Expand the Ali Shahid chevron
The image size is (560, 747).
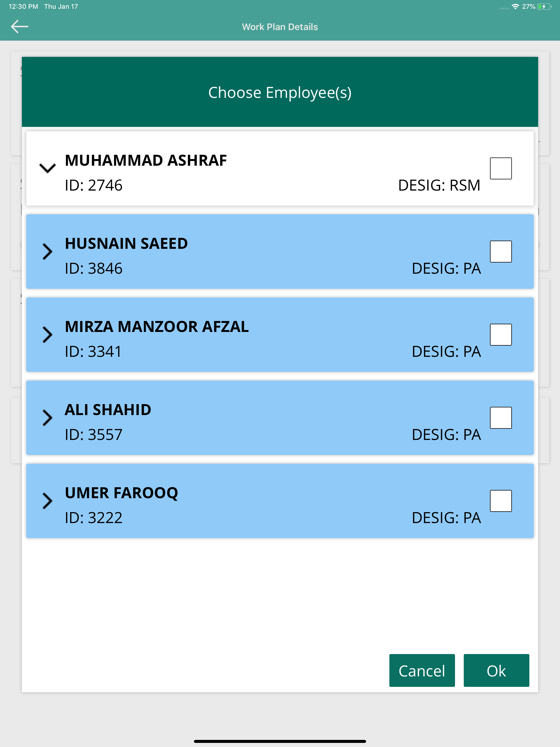point(47,418)
